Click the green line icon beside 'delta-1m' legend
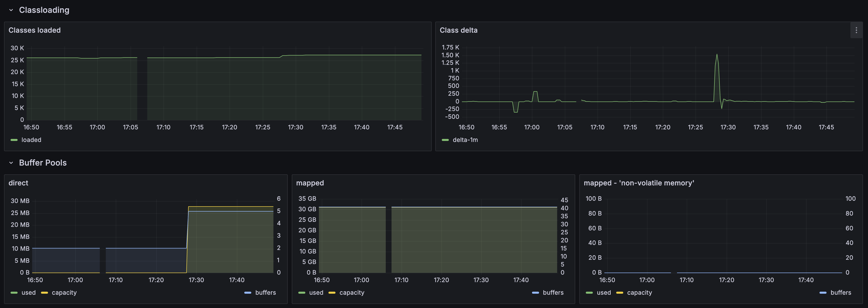The width and height of the screenshot is (868, 308). (446, 139)
